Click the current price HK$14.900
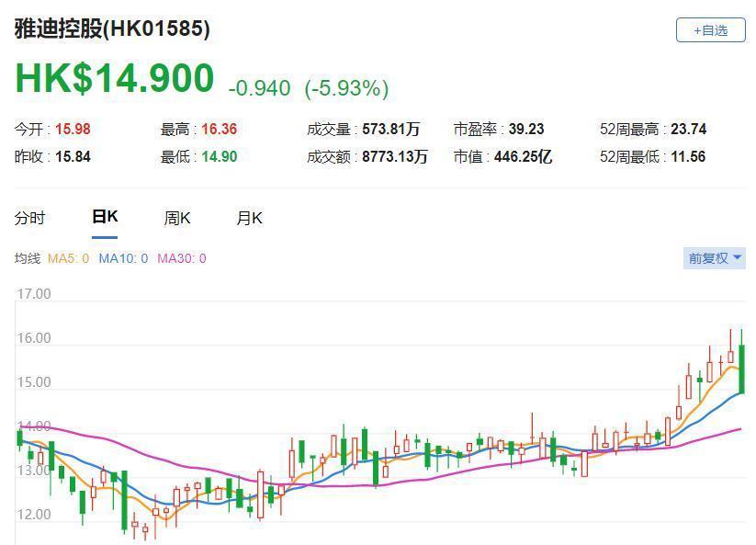The height and width of the screenshot is (545, 756). pyautogui.click(x=115, y=78)
